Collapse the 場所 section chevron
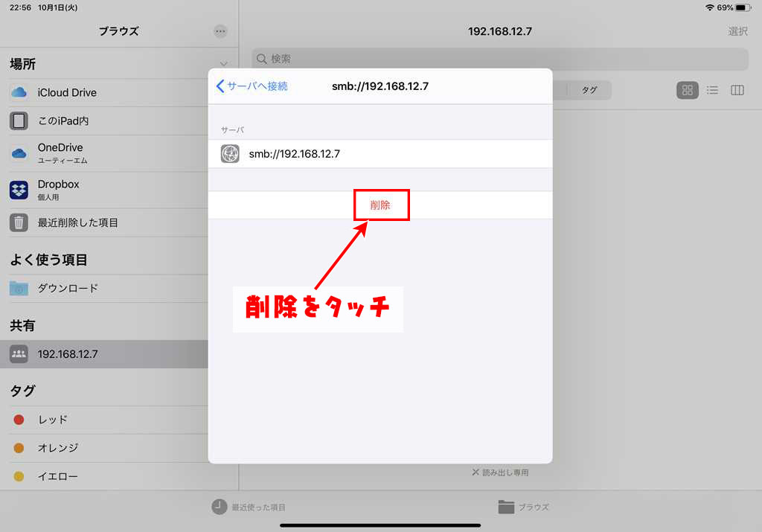This screenshot has height=532, width=762. click(223, 64)
